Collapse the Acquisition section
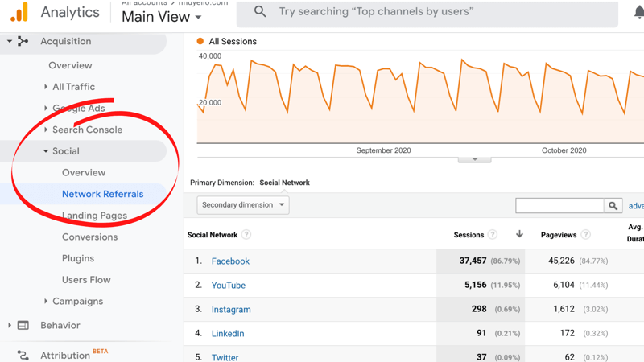 tap(10, 41)
